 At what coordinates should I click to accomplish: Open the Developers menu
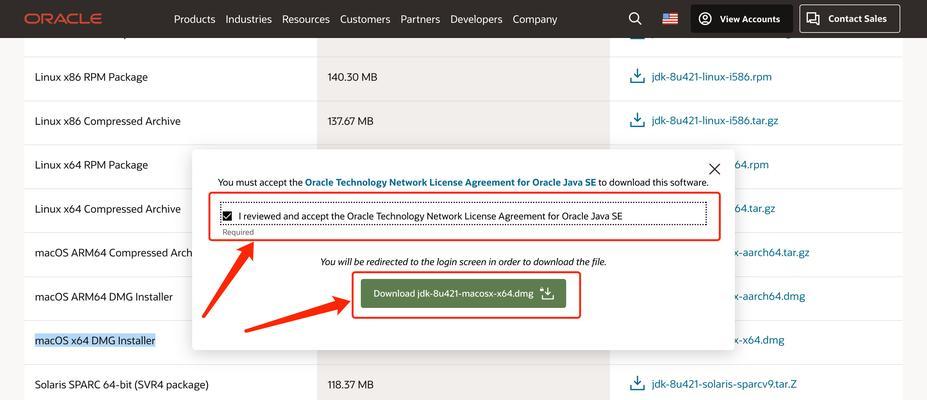click(476, 19)
